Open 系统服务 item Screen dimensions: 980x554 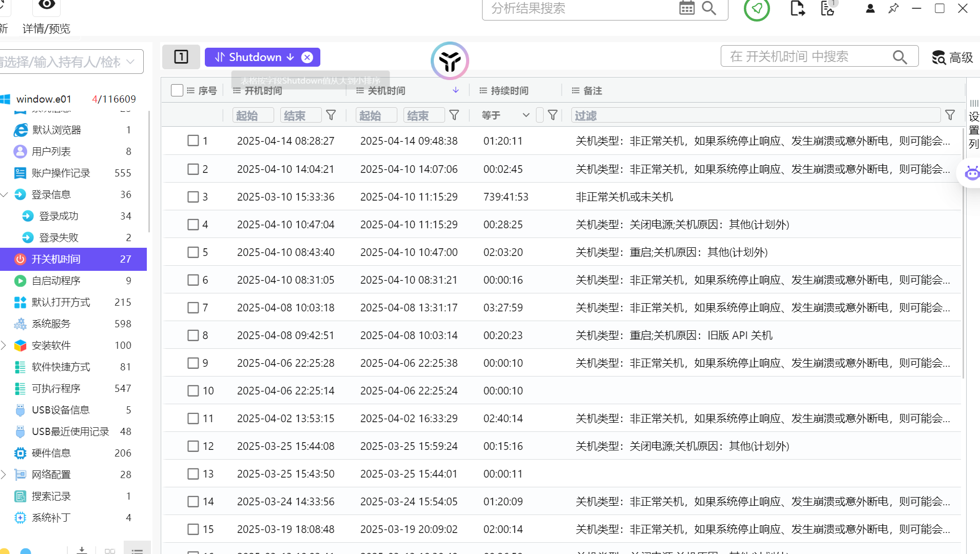click(x=73, y=324)
